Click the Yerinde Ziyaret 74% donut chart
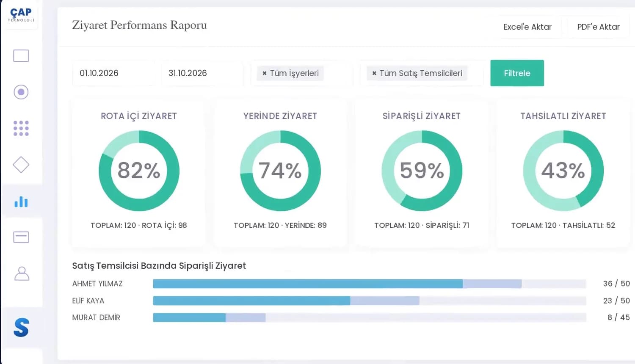The width and height of the screenshot is (635, 364). (280, 171)
